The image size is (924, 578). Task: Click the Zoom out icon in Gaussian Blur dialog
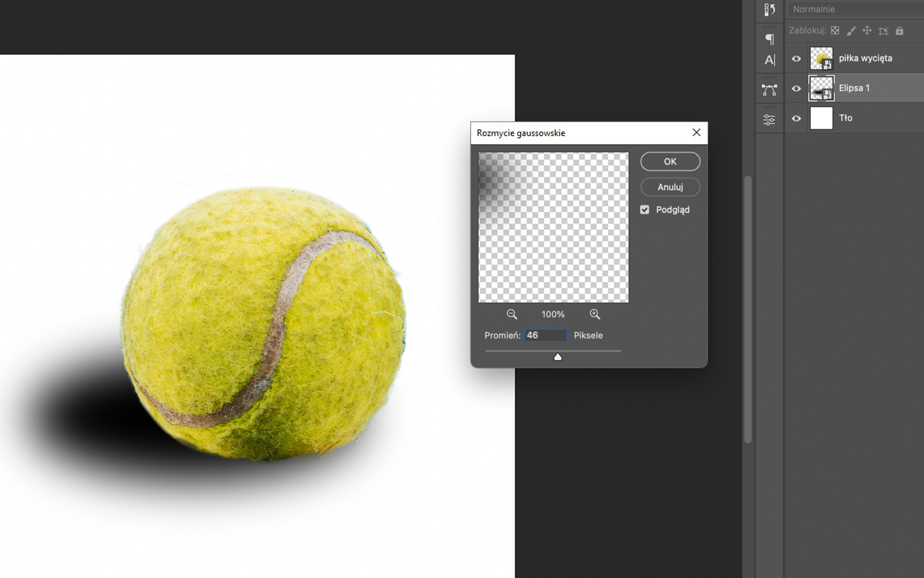tap(512, 314)
